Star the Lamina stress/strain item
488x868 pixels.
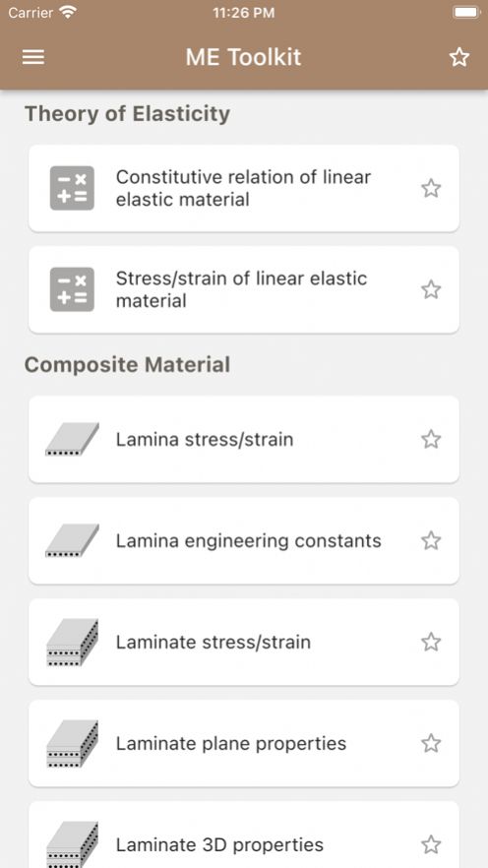[x=431, y=440]
